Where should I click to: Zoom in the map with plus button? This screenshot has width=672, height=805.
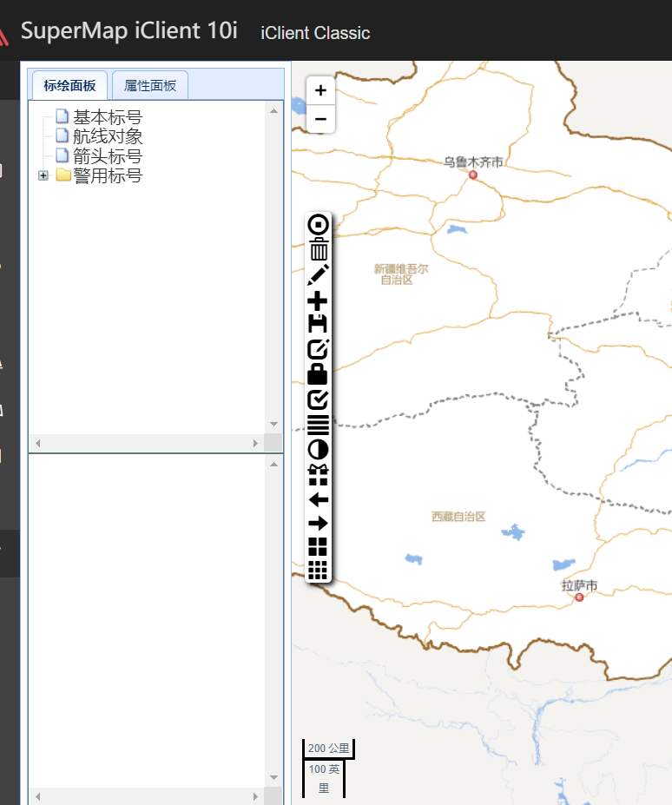coord(320,90)
